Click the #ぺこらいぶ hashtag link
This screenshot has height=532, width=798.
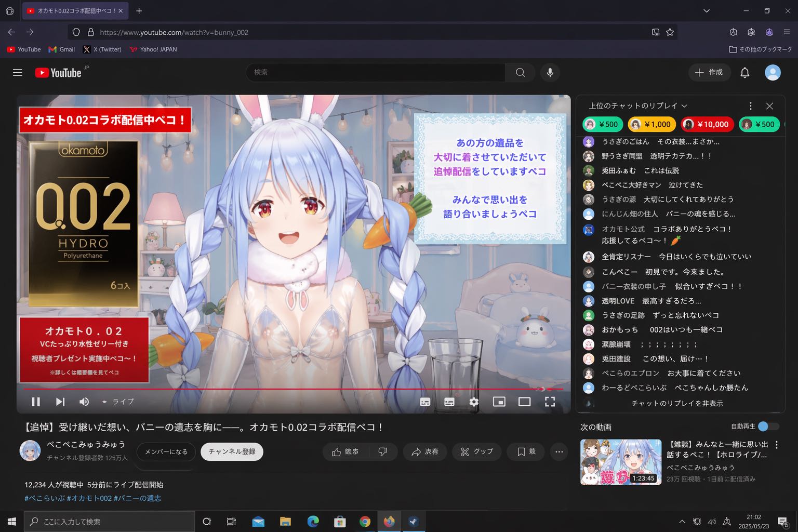[x=45, y=498]
